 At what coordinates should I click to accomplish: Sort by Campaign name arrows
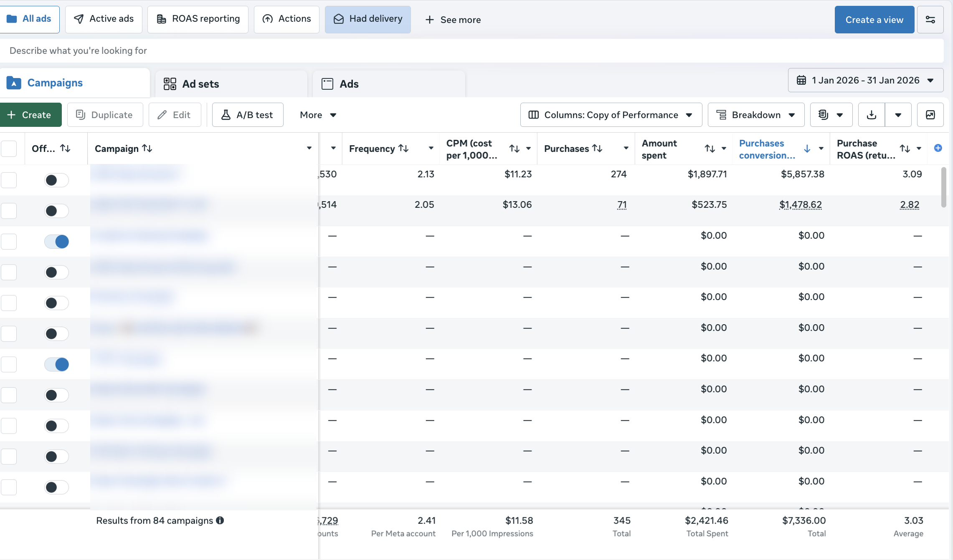[x=147, y=149]
